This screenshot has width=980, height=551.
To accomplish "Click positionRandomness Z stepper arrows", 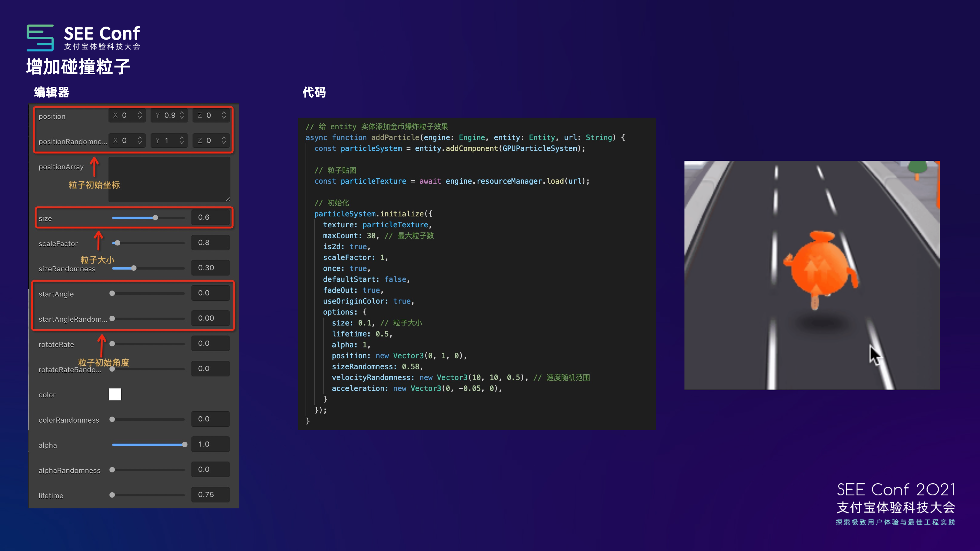I will (x=224, y=140).
